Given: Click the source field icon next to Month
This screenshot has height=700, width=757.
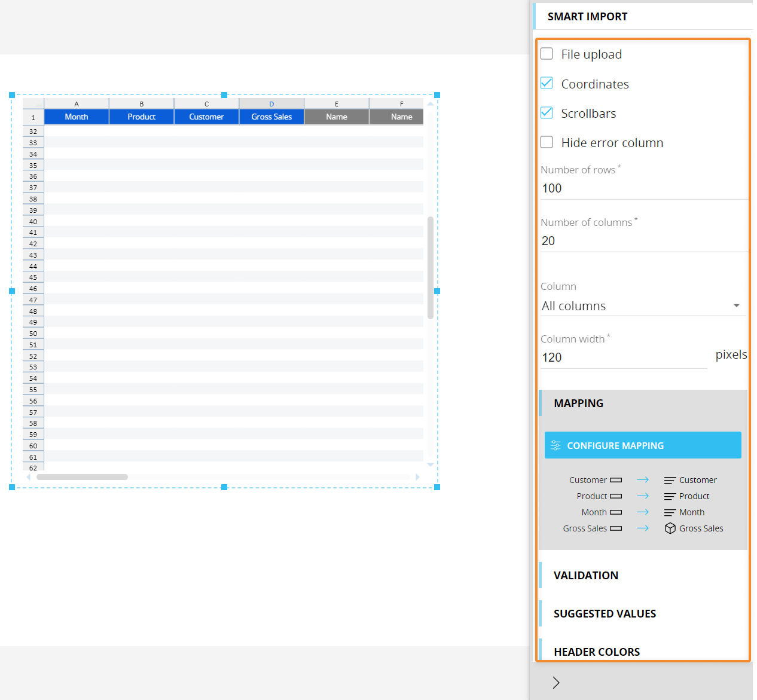Looking at the screenshot, I should pyautogui.click(x=616, y=512).
